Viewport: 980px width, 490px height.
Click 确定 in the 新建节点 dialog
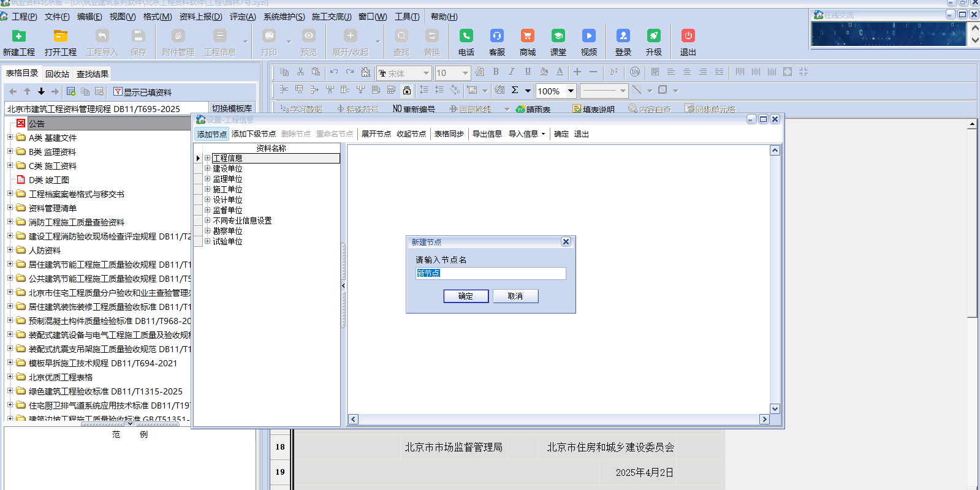pos(466,296)
